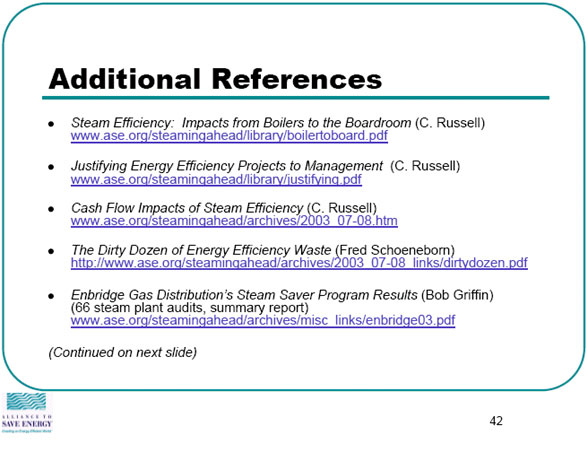Click the Alliance to Save Energy logo
Viewport: 588px width, 452px height.
click(27, 413)
